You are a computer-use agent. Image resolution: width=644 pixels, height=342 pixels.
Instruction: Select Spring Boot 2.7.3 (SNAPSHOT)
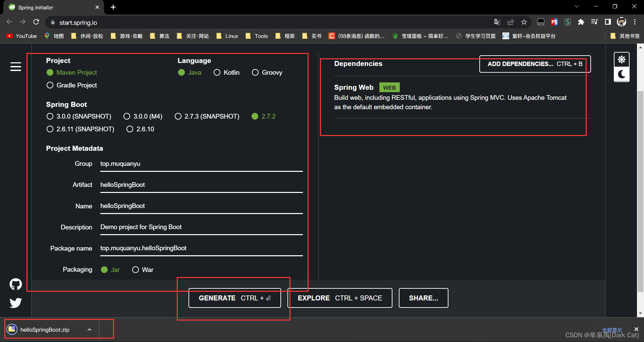(207, 116)
